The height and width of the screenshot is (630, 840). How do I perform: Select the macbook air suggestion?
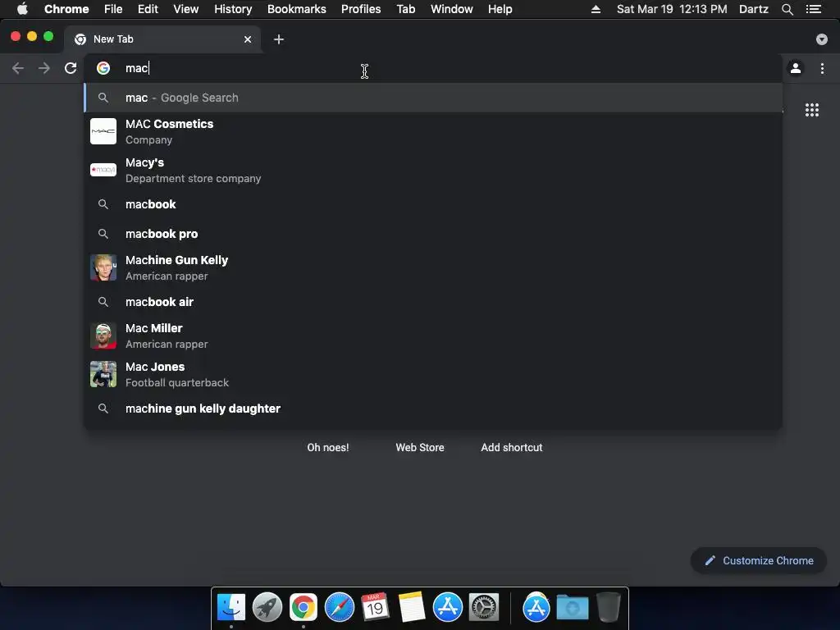click(x=433, y=302)
